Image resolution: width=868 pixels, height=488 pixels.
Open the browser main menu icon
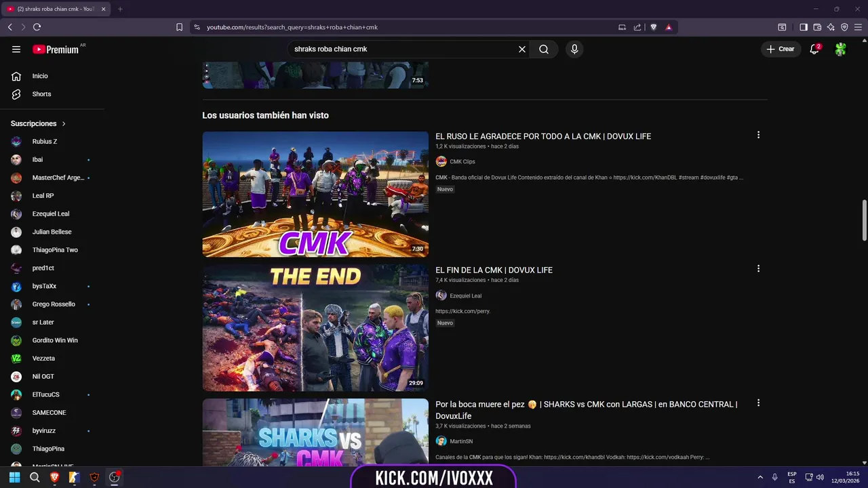pyautogui.click(x=859, y=27)
